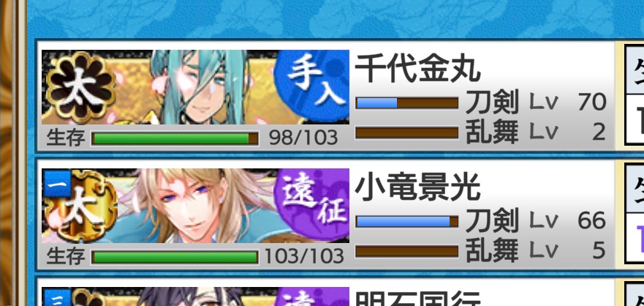Click the gold 太 emblem on 小竜景光
This screenshot has height=306, width=644.
82,206
